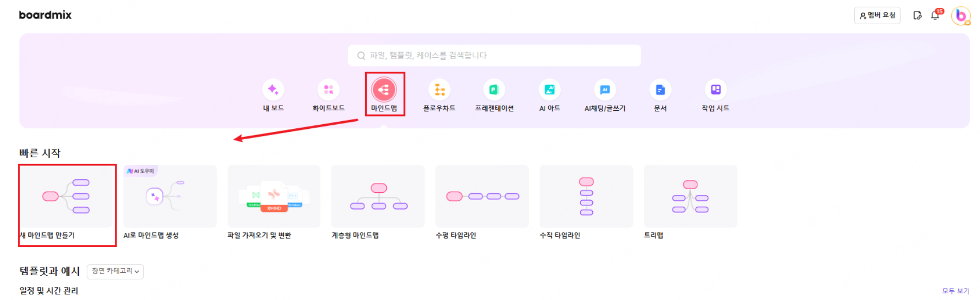This screenshot has width=980, height=300.
Task: Open the AI 아트 icon
Action: pyautogui.click(x=550, y=90)
